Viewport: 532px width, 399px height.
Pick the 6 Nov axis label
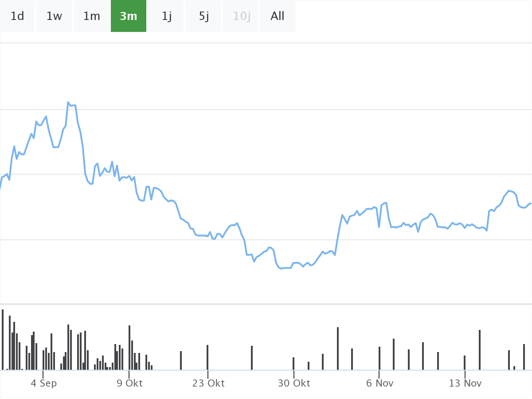379,383
